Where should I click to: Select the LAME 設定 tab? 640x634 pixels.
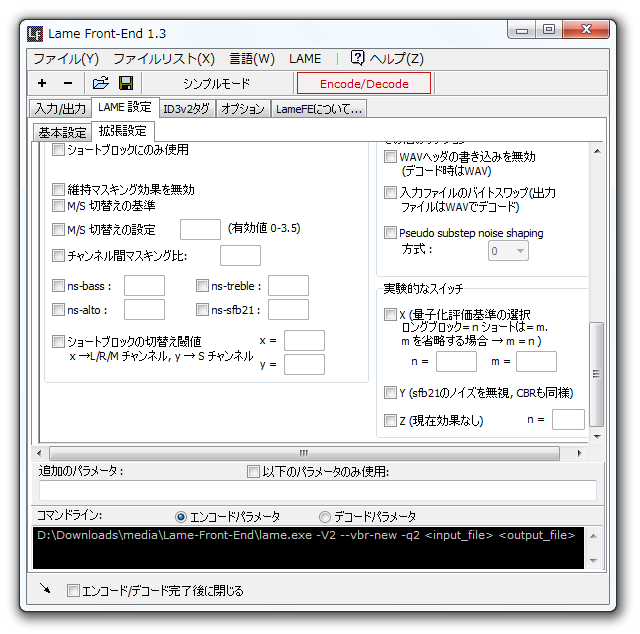(125, 107)
